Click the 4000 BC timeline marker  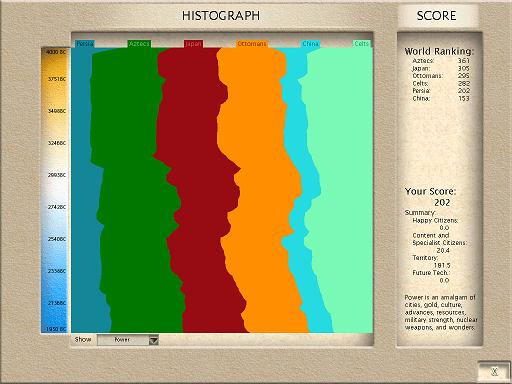(x=56, y=52)
